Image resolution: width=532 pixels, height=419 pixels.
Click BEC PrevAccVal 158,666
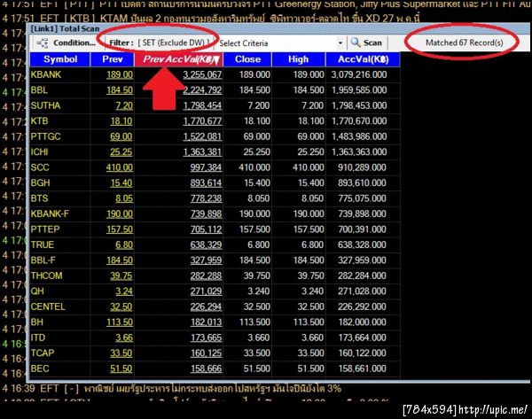tap(206, 369)
